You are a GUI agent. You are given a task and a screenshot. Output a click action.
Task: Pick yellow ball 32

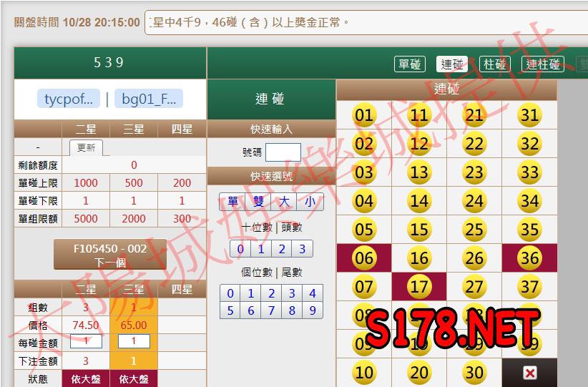coord(529,144)
